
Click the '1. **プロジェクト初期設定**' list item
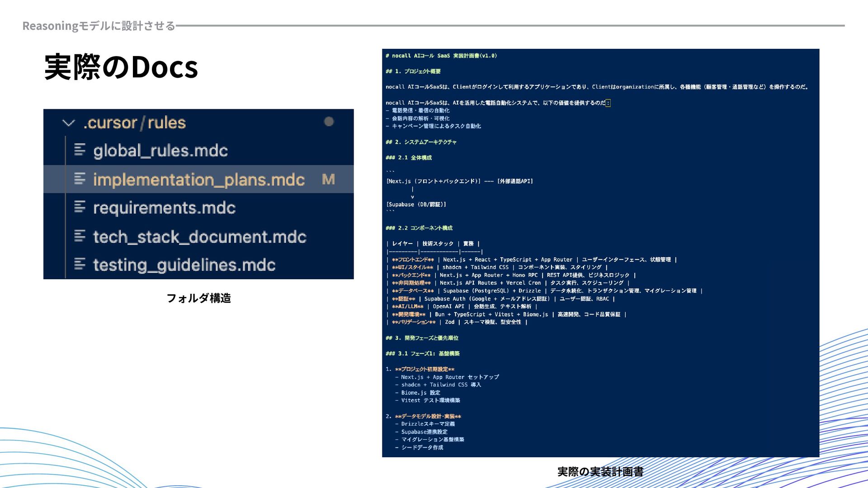click(420, 369)
